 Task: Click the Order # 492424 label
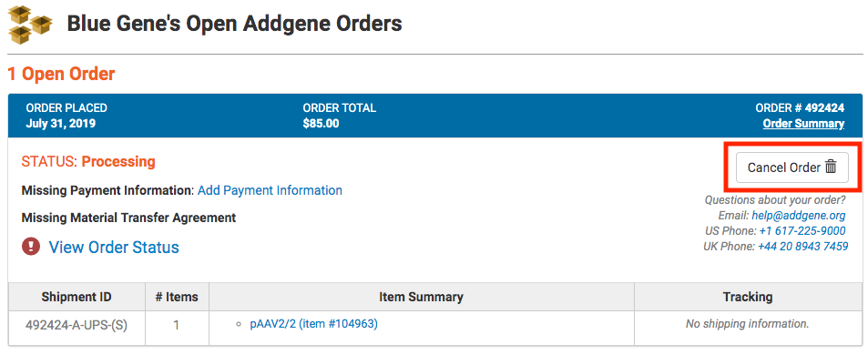coord(800,108)
